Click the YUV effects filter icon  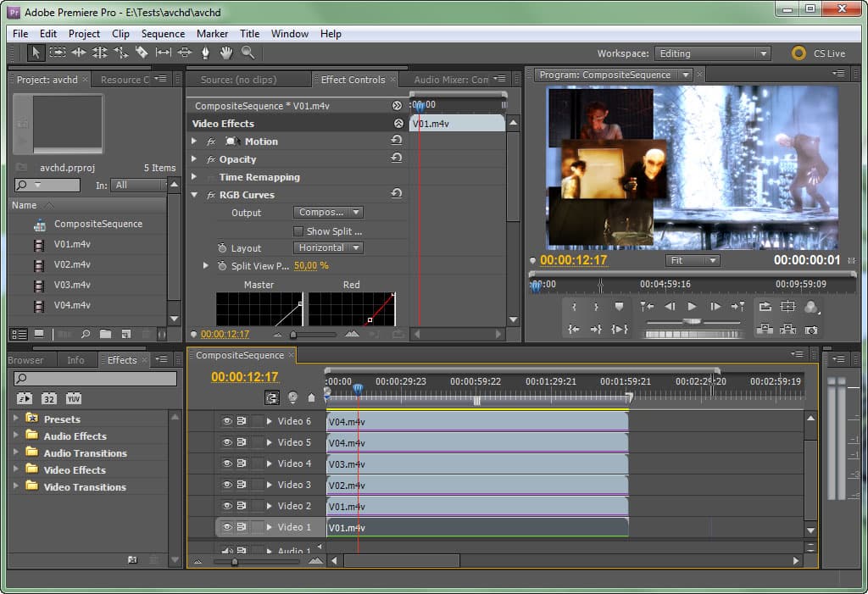74,398
